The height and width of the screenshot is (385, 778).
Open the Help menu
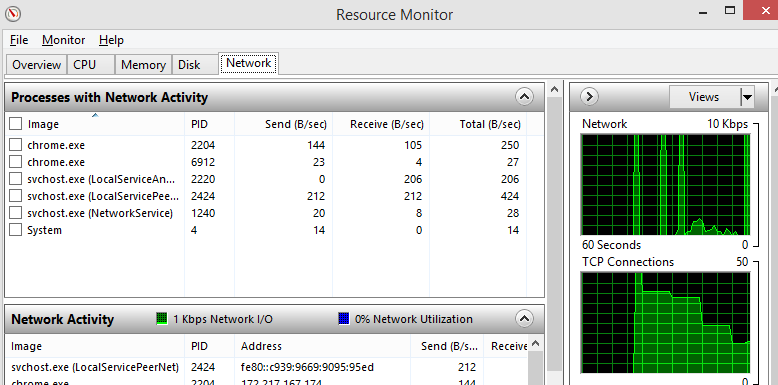click(x=111, y=40)
